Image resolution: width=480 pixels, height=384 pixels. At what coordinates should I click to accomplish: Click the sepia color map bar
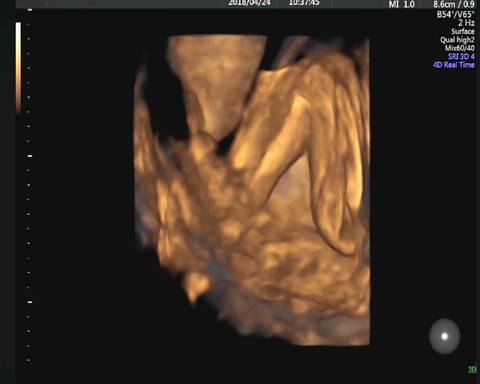(18, 67)
